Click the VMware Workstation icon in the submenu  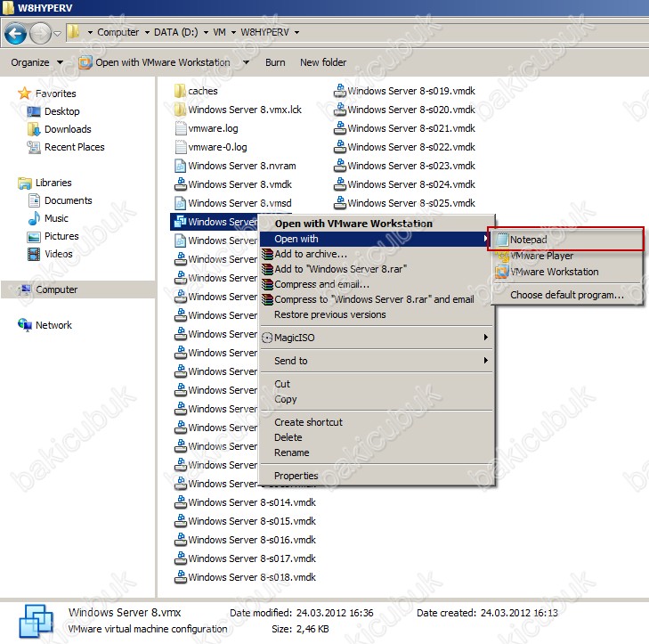(x=502, y=272)
